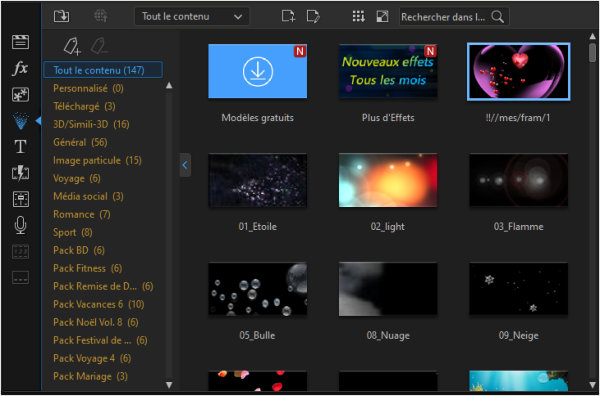Open the Chapter Room icon
This screenshot has width=600, height=396.
click(x=20, y=252)
